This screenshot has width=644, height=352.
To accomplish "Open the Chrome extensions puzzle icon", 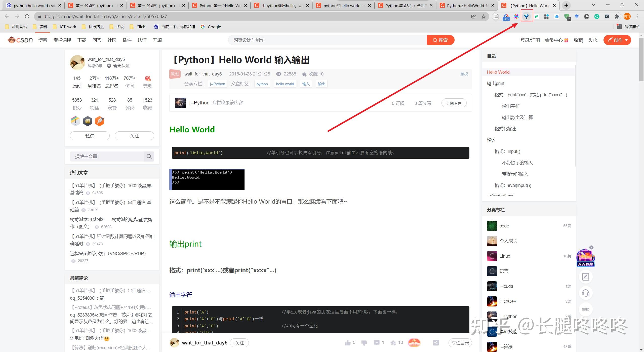I will 617,16.
